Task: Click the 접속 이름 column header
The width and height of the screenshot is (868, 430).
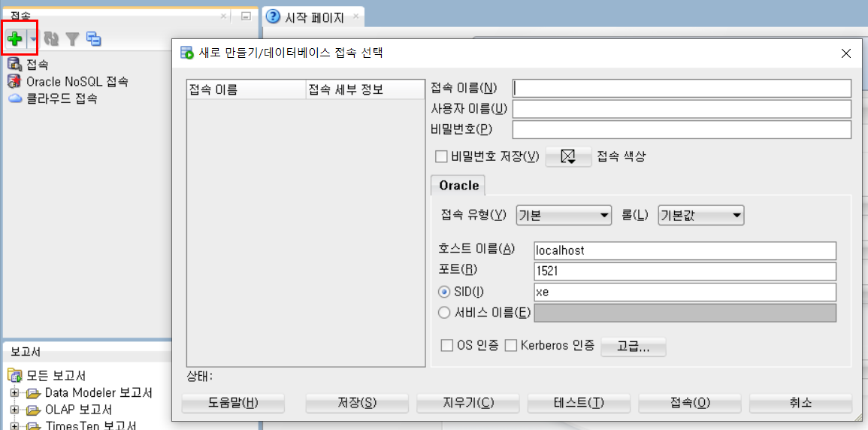Action: pyautogui.click(x=246, y=89)
